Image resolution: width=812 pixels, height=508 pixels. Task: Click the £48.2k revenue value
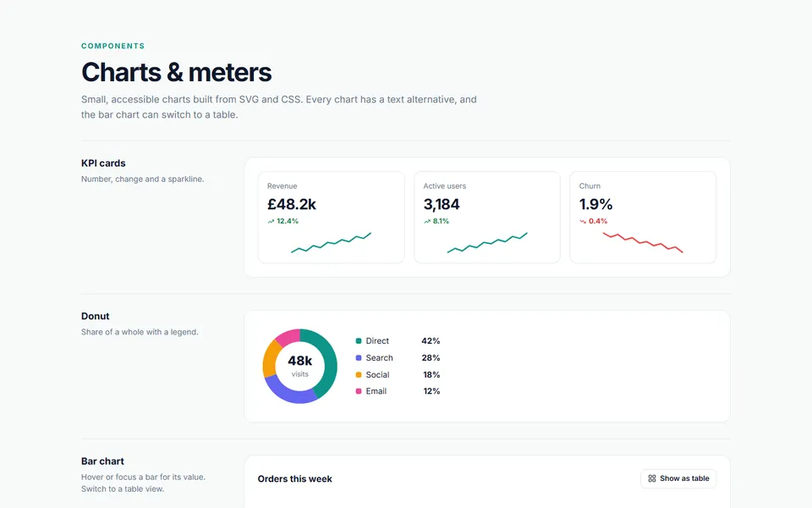click(x=292, y=204)
